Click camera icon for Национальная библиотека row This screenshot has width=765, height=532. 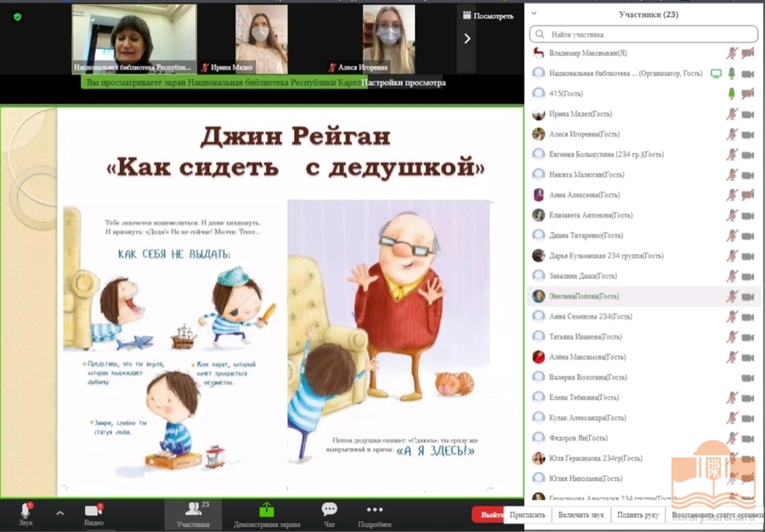(748, 74)
